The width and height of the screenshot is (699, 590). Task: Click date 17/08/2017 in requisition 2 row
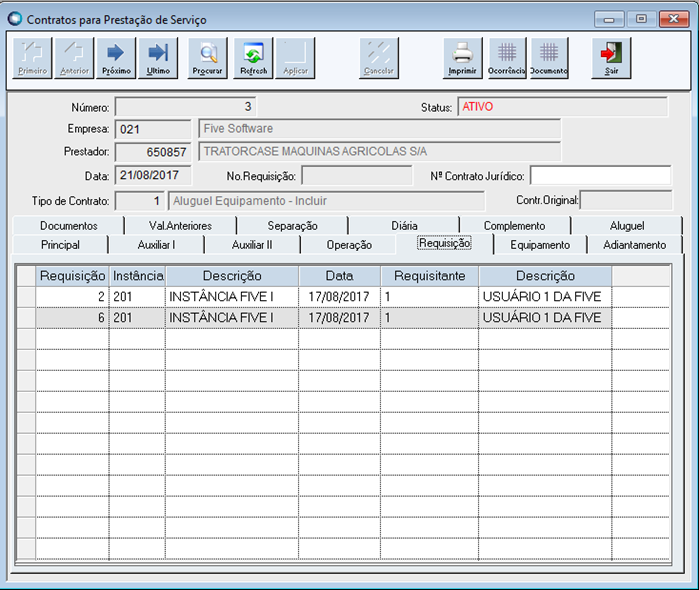click(339, 297)
